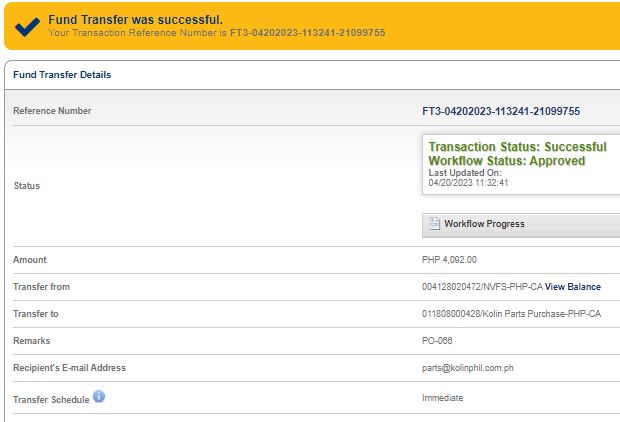620x422 pixels.
Task: Click the success checkmark icon in banner
Action: (27, 26)
